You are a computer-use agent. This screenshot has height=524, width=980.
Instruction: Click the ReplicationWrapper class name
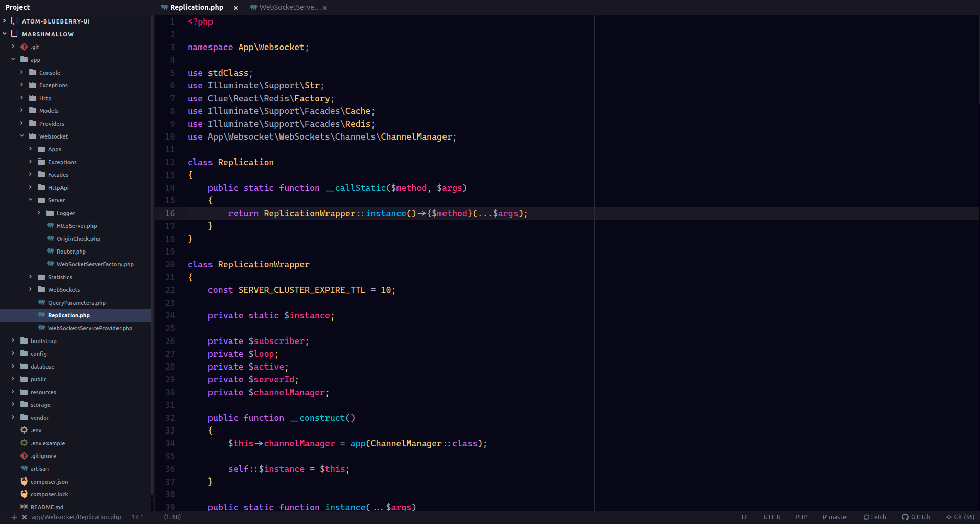(x=264, y=264)
